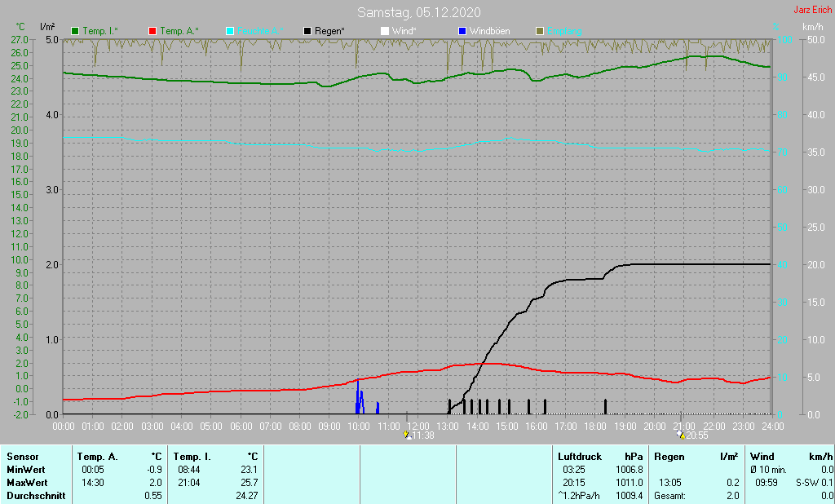The image size is (835, 504).
Task: Click the red Temp. A. legend square
Action: coord(152,31)
